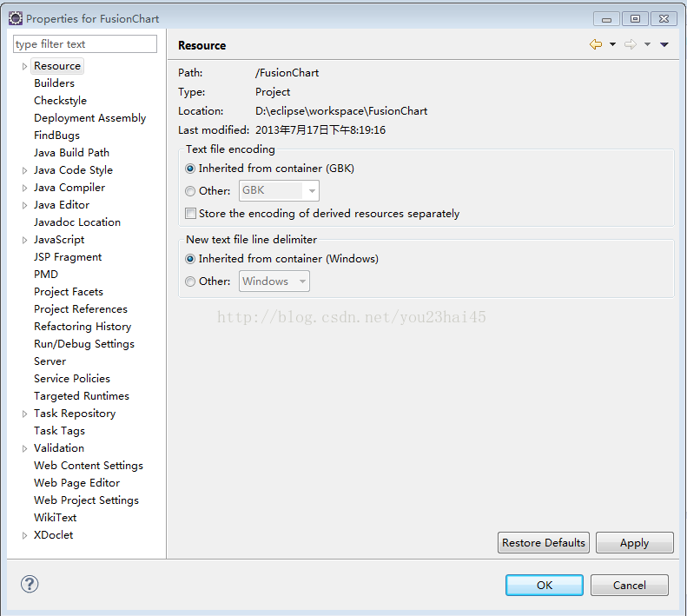Select Inherited from container (GBK) radio
Image resolution: width=687 pixels, height=616 pixels.
(x=190, y=169)
